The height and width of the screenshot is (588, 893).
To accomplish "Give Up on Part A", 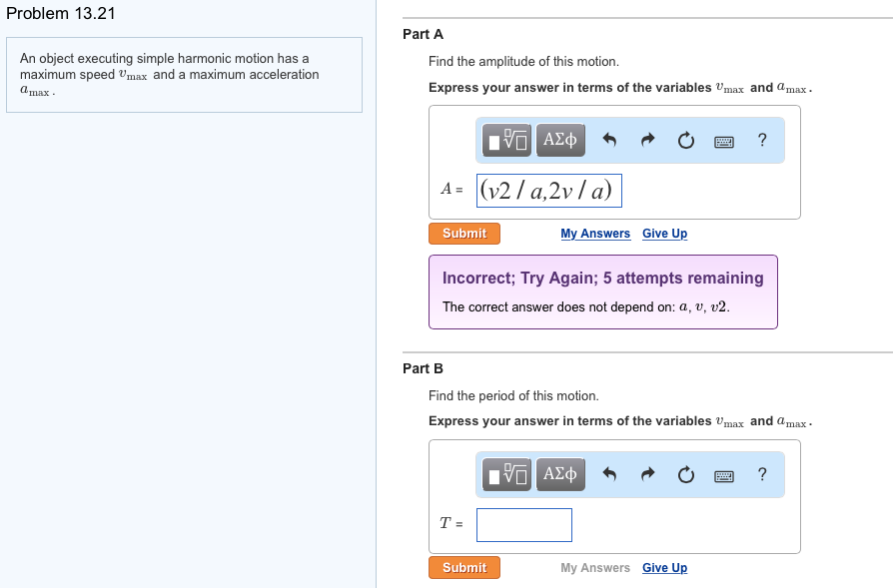I will coord(664,233).
